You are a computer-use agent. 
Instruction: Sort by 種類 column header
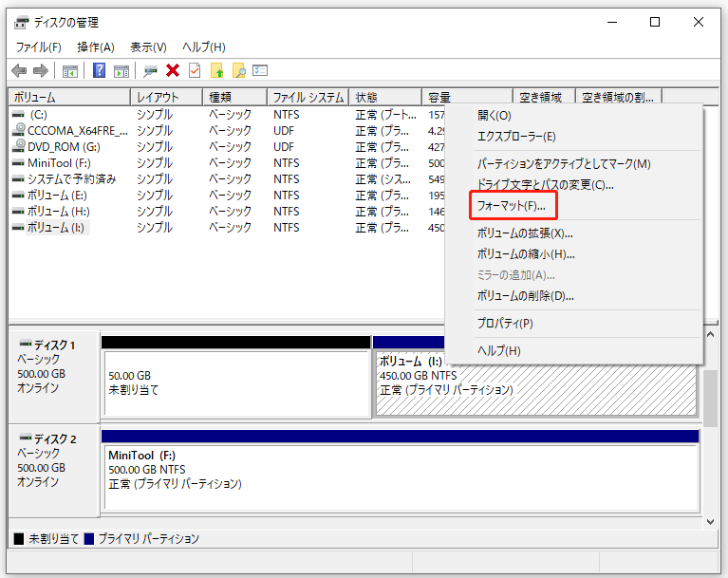click(235, 98)
